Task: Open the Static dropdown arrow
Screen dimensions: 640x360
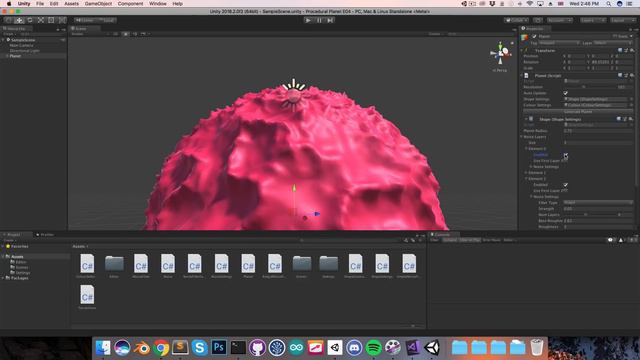Action: [x=631, y=36]
